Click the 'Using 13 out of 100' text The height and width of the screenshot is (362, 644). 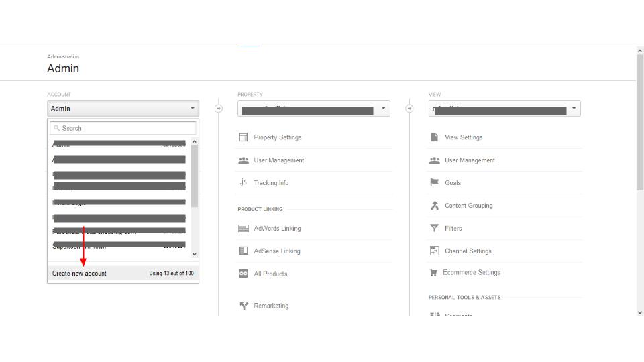[171, 274]
